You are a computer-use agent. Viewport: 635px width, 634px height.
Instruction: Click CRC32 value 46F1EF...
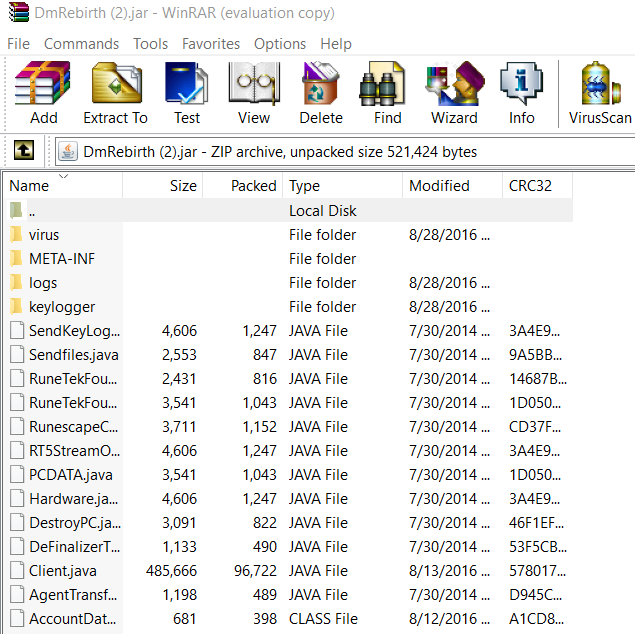(x=536, y=523)
